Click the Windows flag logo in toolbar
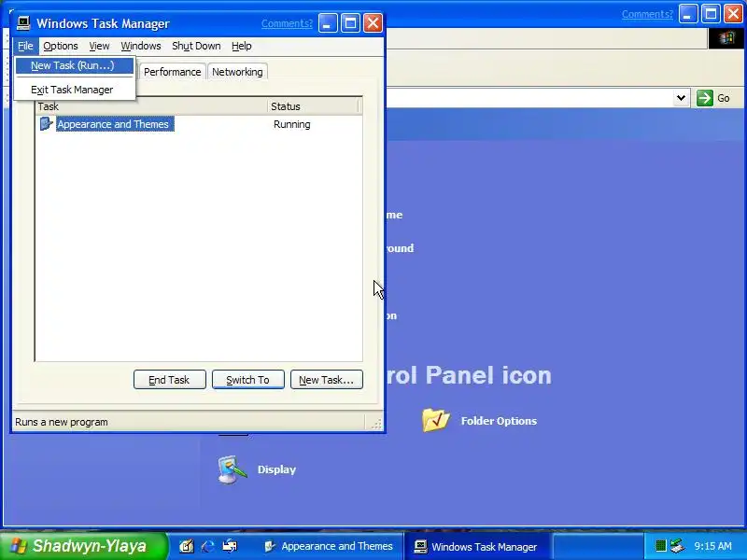This screenshot has width=747, height=560. point(726,38)
